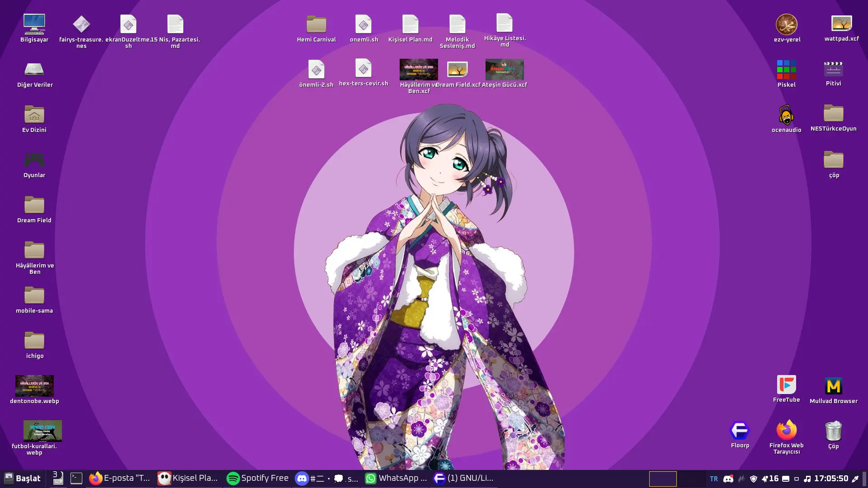Select the önemli-2.sh script file
Screen dimensions: 868x488
coord(316,70)
